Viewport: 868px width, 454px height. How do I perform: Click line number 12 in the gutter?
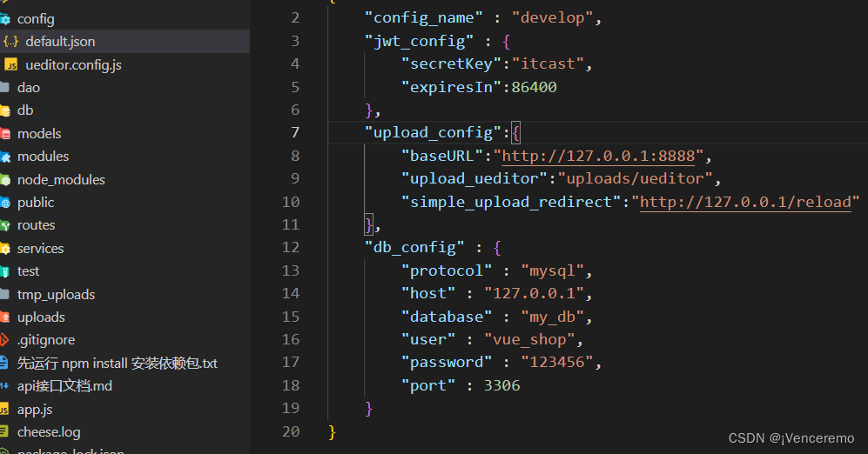click(x=291, y=247)
